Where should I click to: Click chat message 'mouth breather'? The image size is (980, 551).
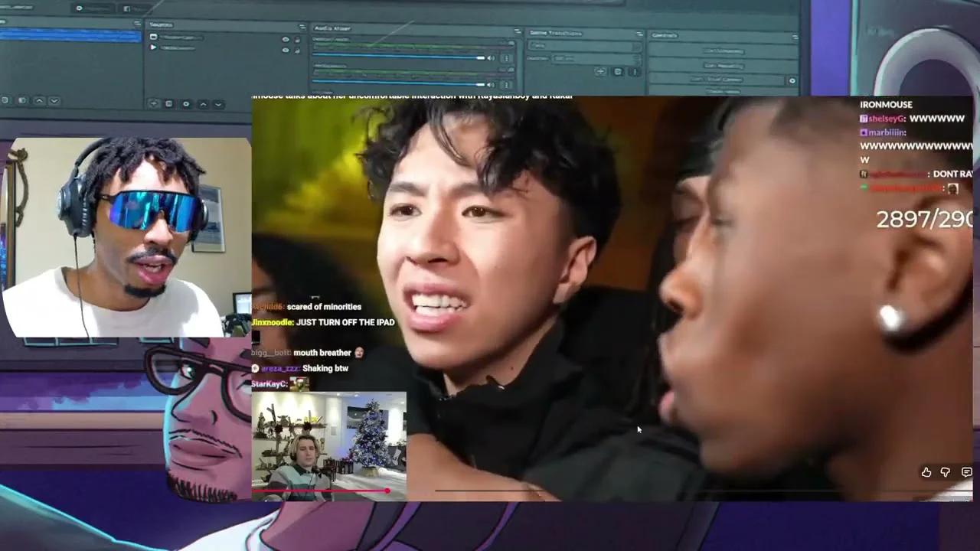(322, 353)
